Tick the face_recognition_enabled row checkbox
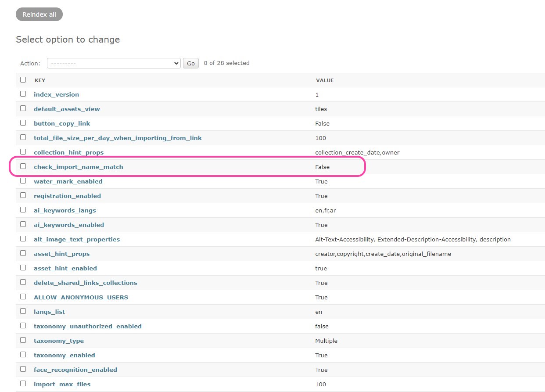The image size is (545, 392). click(x=23, y=369)
